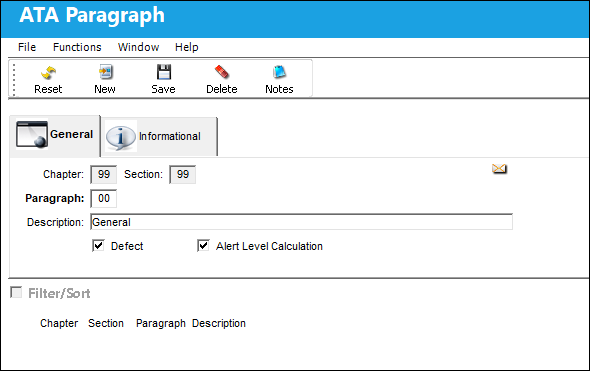Create a new record with New icon

coord(105,72)
